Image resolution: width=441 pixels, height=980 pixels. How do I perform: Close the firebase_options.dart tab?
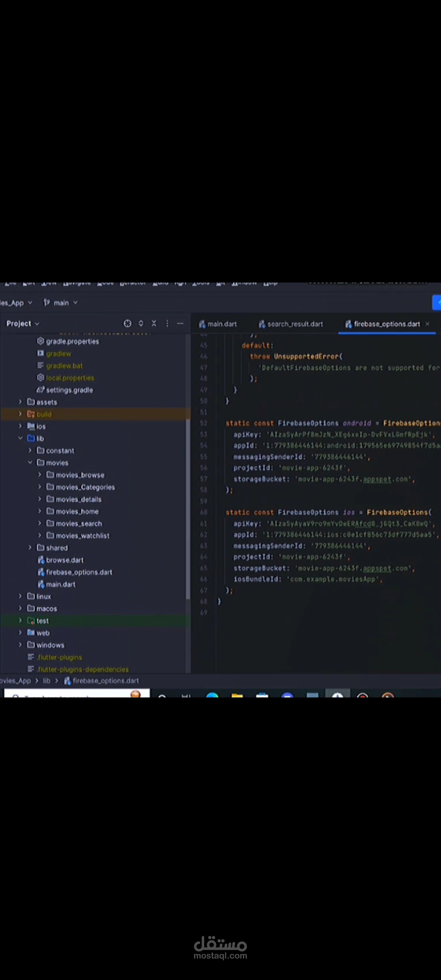[428, 324]
